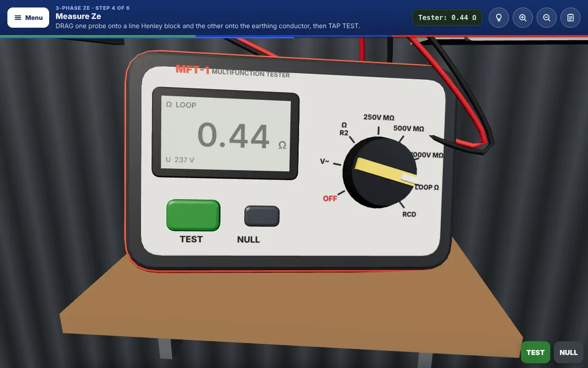Click the green TEST shortcut button at bottom right
Screen dimensions: 588x368
click(535, 352)
